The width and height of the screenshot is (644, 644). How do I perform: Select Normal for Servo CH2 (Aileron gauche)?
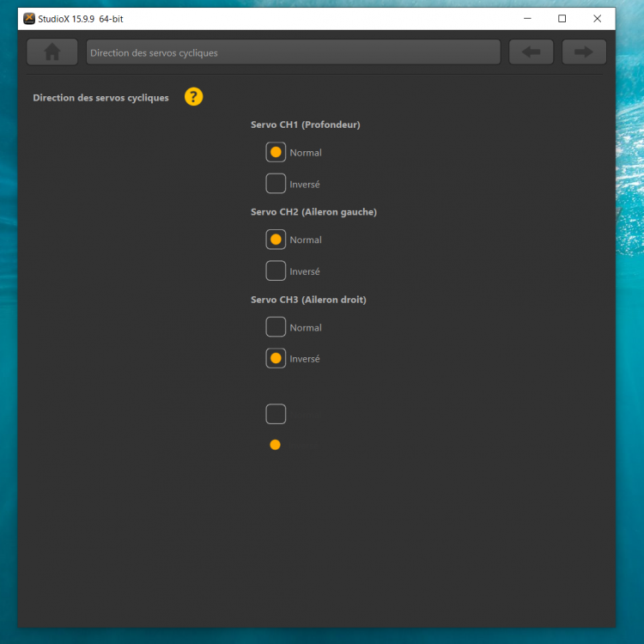point(276,240)
